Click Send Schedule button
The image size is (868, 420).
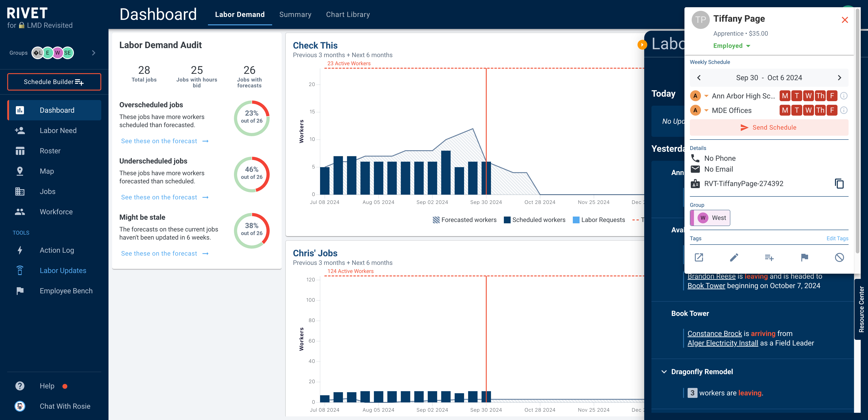tap(769, 128)
